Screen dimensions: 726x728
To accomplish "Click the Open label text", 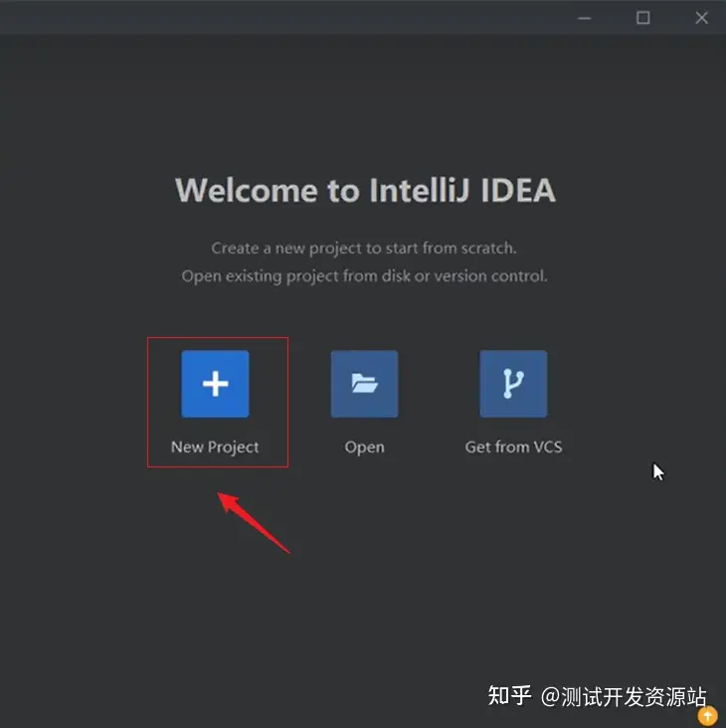I will click(364, 448).
